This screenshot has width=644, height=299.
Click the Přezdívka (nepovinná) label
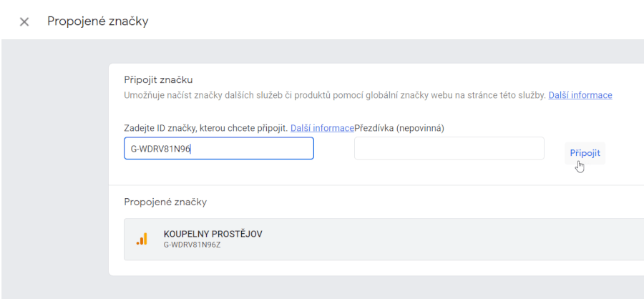point(399,128)
